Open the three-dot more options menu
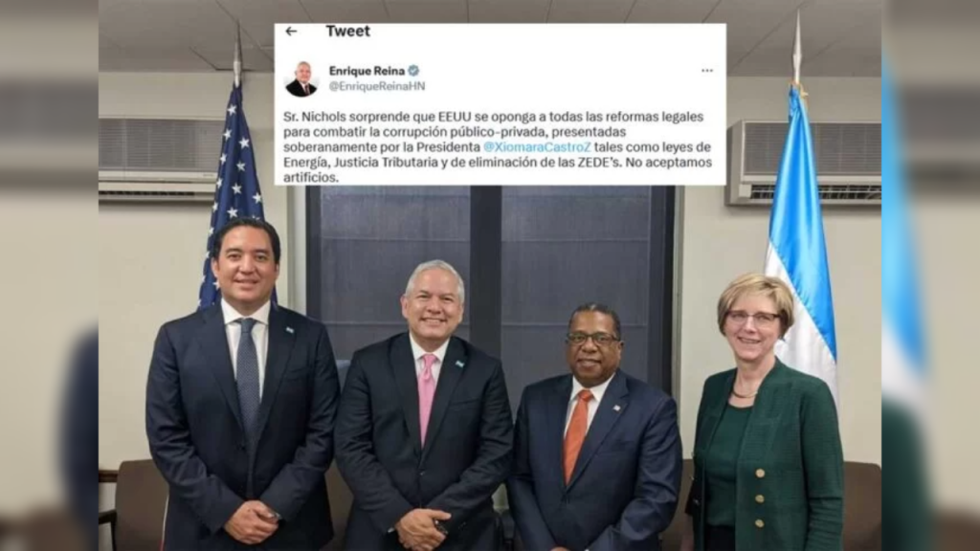Image resolution: width=980 pixels, height=551 pixels. point(707,71)
